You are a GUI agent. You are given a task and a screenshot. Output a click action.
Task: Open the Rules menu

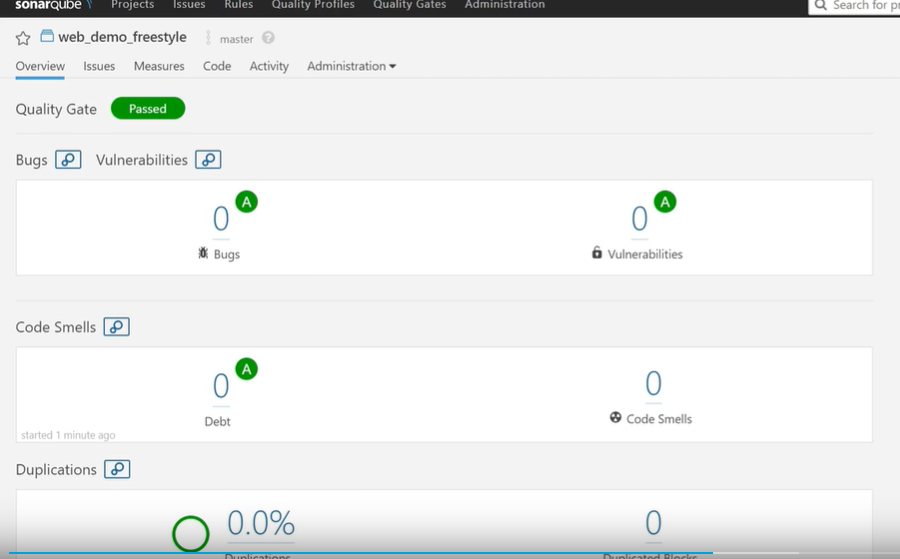(238, 5)
